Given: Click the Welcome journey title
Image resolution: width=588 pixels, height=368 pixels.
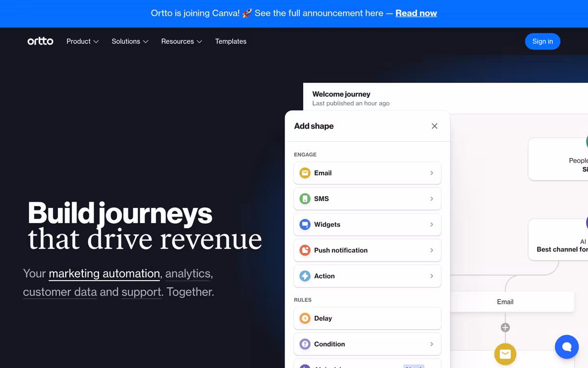Looking at the screenshot, I should point(341,94).
